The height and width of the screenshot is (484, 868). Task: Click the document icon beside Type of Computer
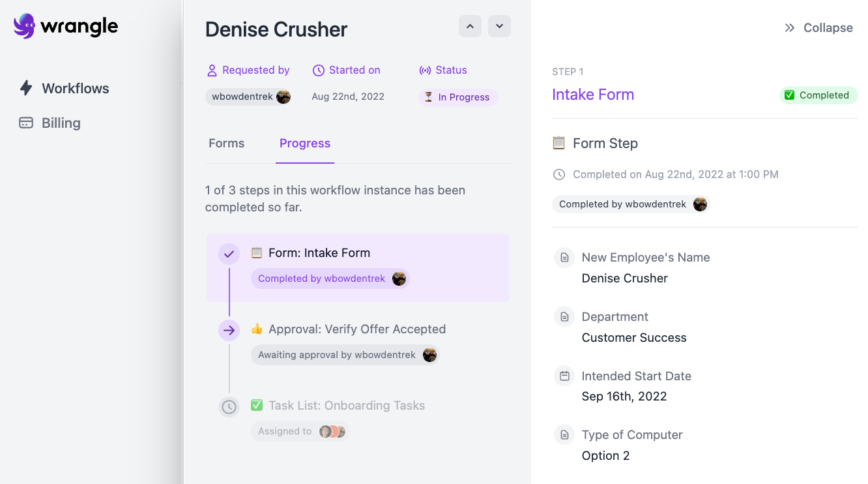pyautogui.click(x=564, y=435)
